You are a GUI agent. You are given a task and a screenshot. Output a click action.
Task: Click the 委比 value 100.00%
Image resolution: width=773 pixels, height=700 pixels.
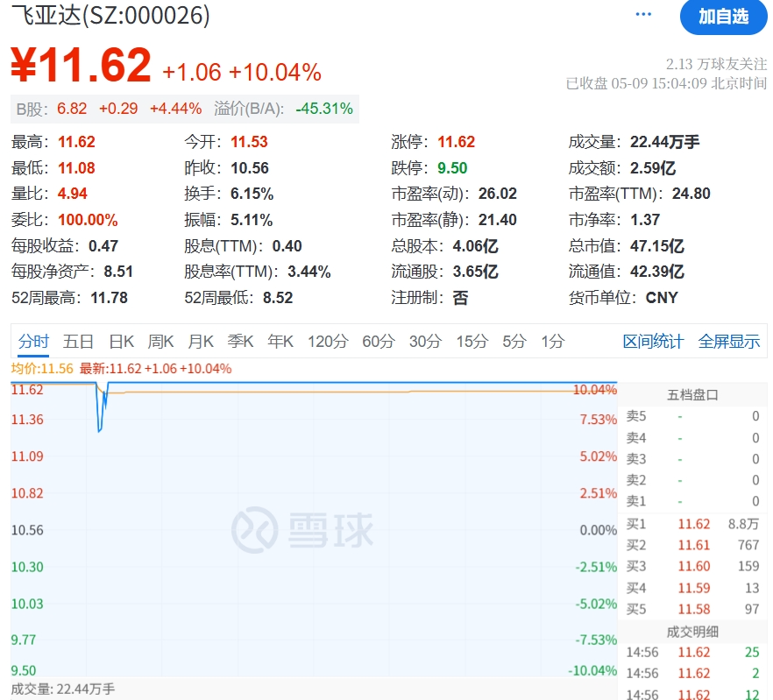88,220
